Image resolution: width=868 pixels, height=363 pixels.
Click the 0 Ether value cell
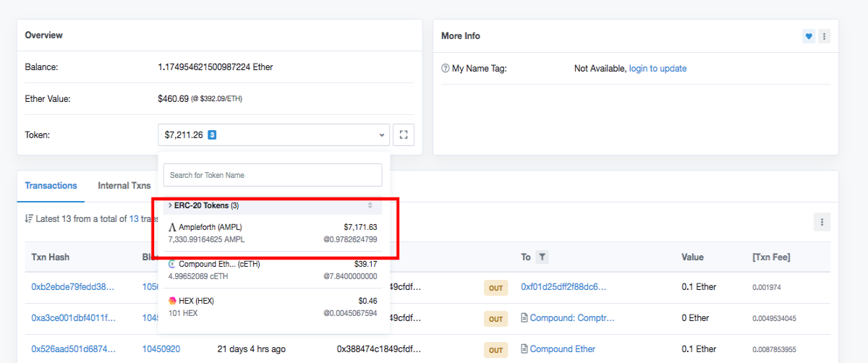tap(695, 318)
